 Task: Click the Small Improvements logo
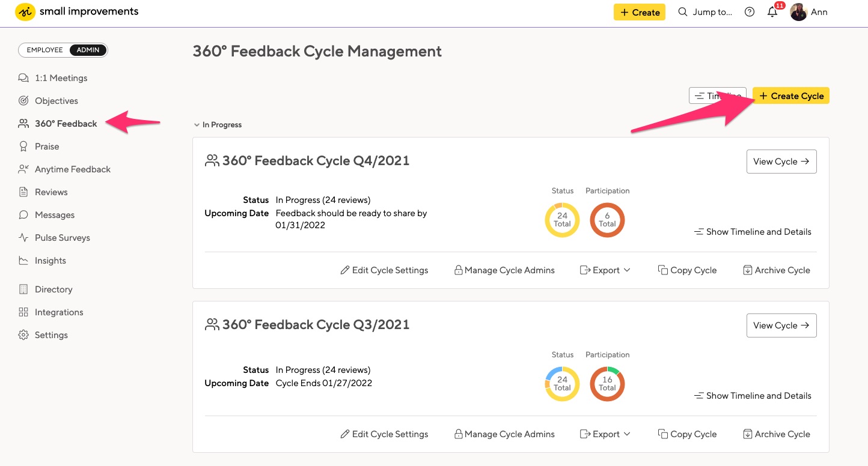(x=25, y=11)
